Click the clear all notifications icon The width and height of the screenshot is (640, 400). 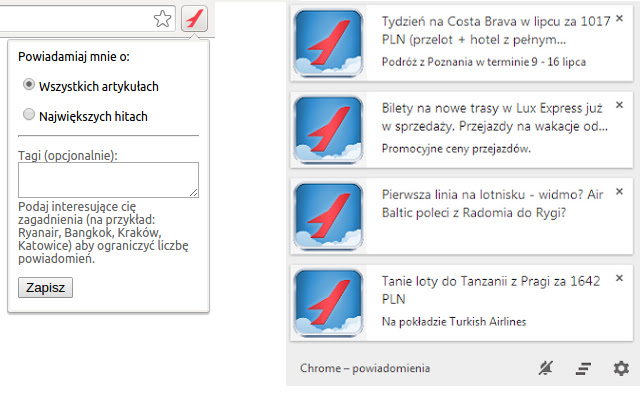coord(583,369)
